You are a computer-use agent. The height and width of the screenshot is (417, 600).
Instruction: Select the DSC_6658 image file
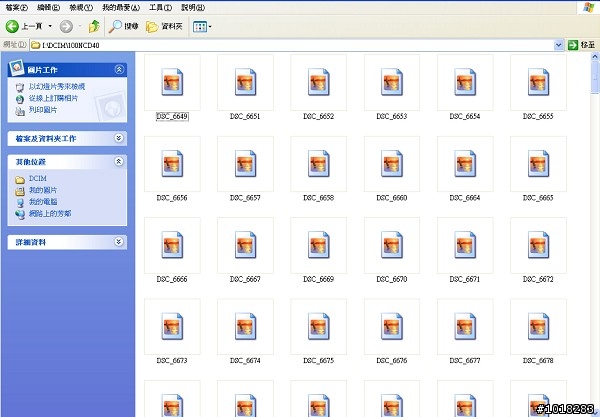click(318, 169)
